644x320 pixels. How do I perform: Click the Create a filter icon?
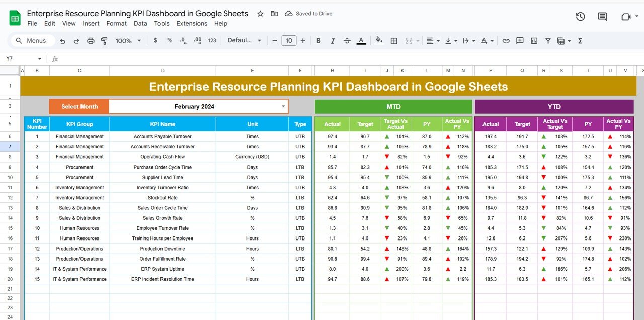coord(548,41)
